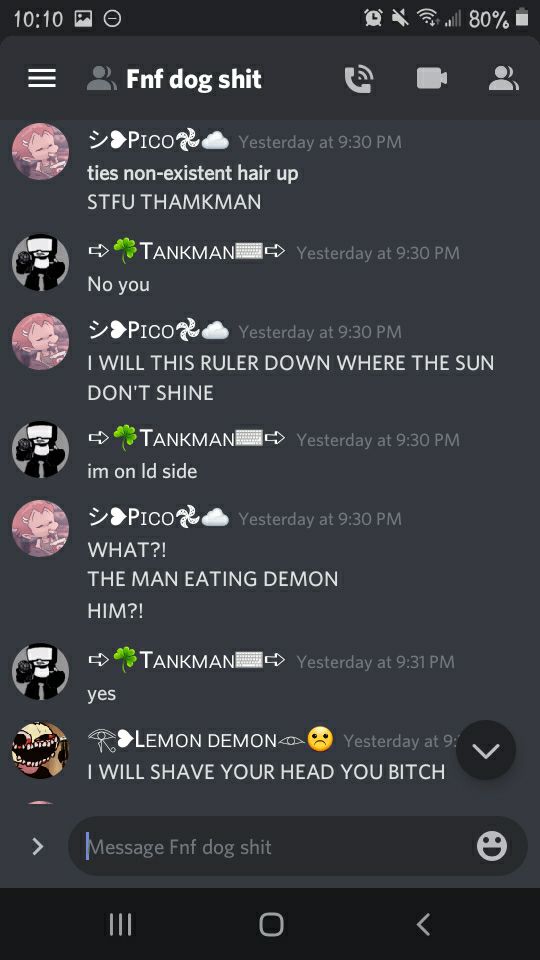
Task: Tap Tankman's username above 'yes'
Action: (x=187, y=661)
